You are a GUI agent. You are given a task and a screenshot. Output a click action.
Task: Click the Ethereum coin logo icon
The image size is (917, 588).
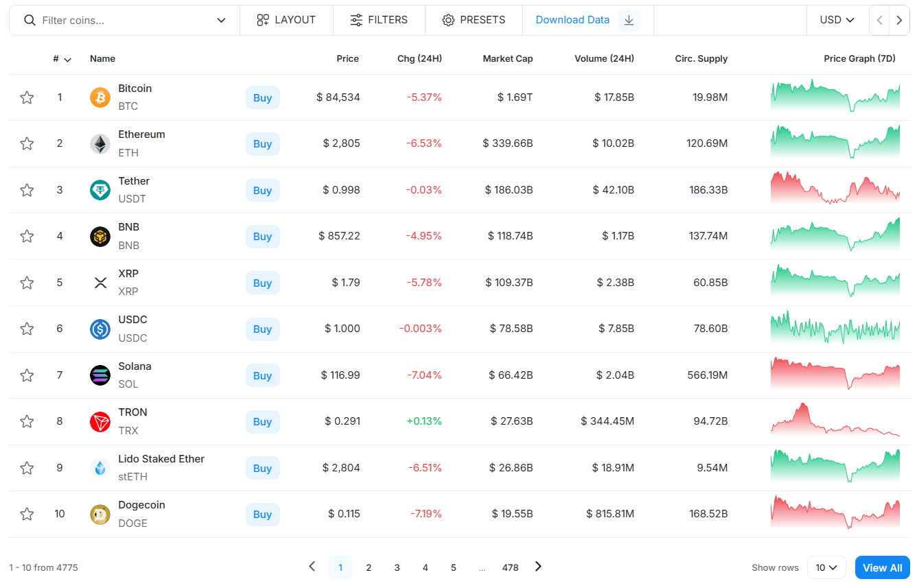100,143
